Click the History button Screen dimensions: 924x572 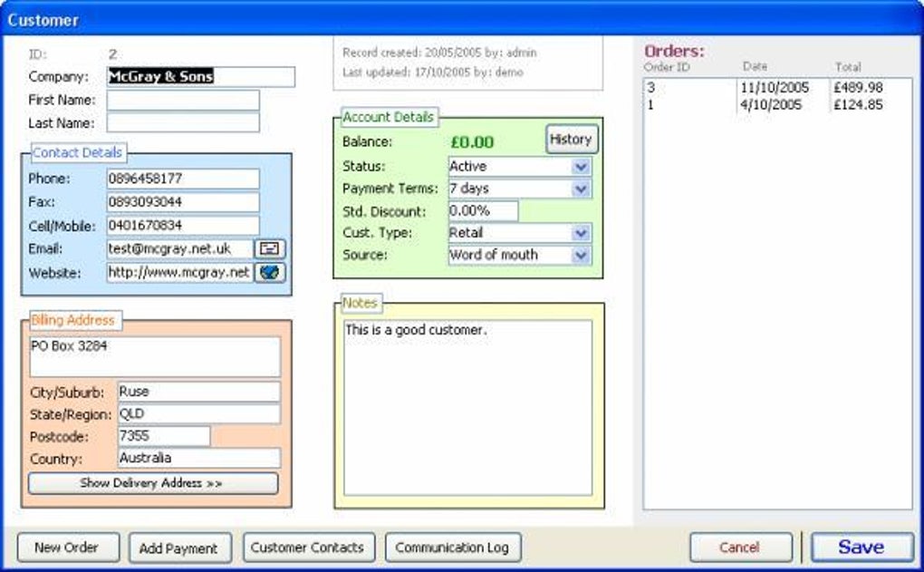[571, 140]
